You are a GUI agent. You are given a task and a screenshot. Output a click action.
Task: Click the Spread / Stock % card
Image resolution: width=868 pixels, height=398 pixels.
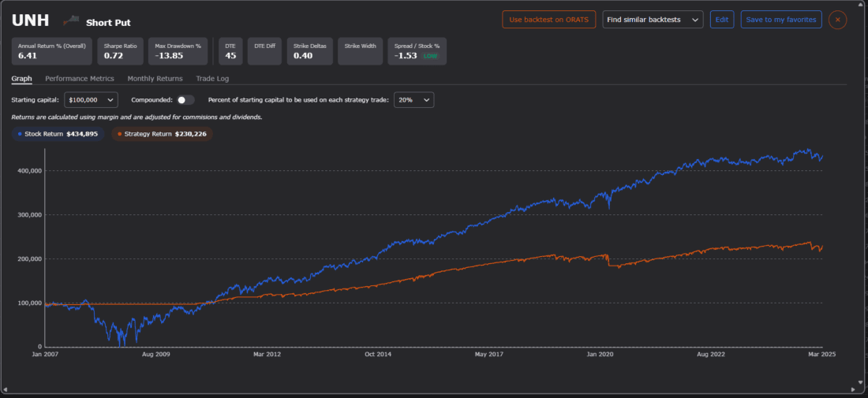coord(417,51)
